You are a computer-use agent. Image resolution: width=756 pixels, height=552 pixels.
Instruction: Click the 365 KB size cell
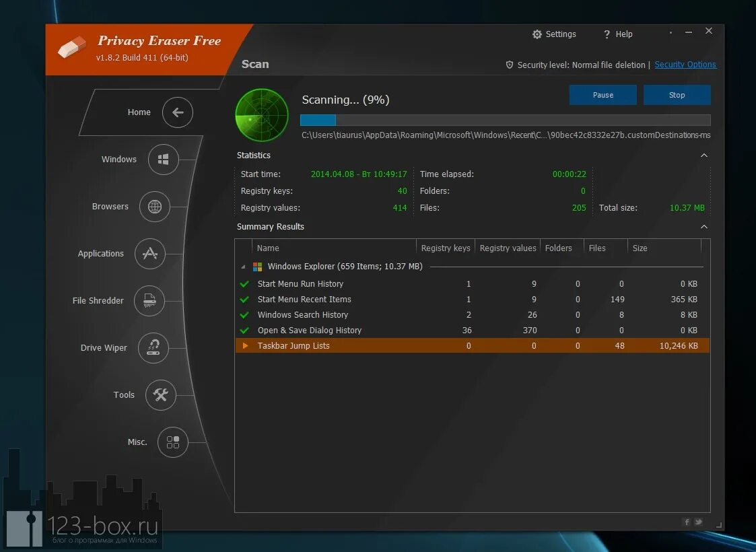pyautogui.click(x=684, y=300)
